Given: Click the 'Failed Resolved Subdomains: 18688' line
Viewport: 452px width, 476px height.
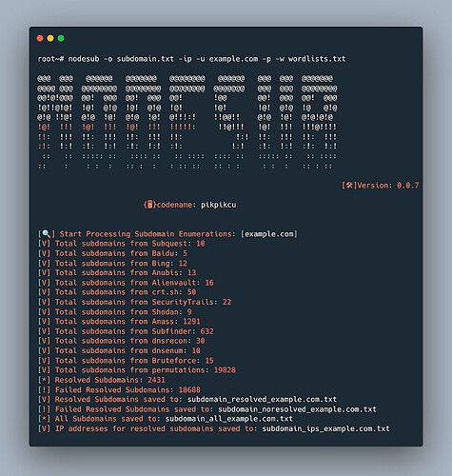Looking at the screenshot, I should coord(119,389).
